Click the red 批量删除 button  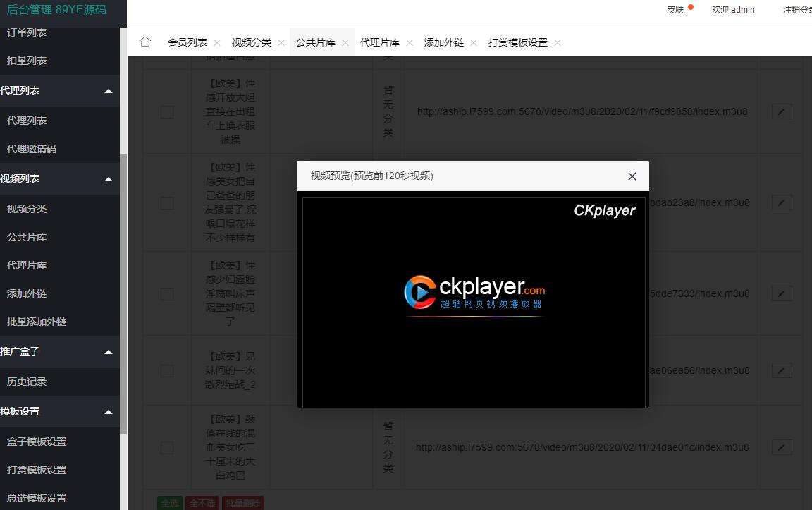coord(243,503)
